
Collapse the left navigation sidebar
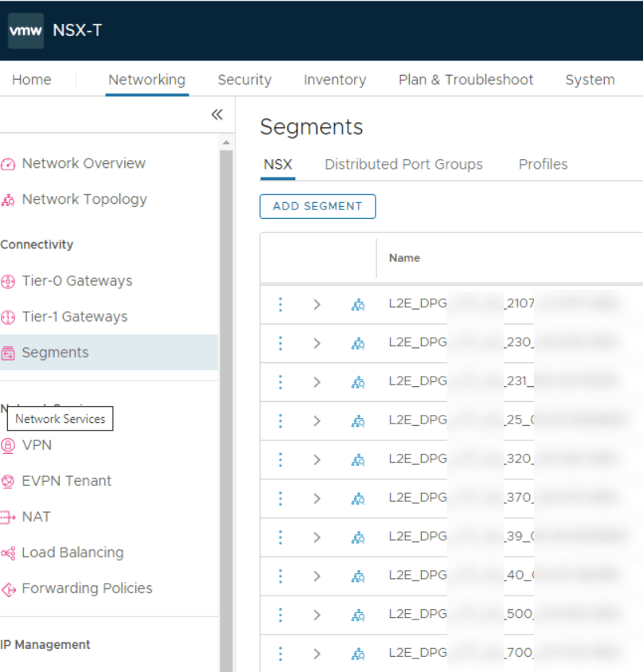pyautogui.click(x=216, y=115)
